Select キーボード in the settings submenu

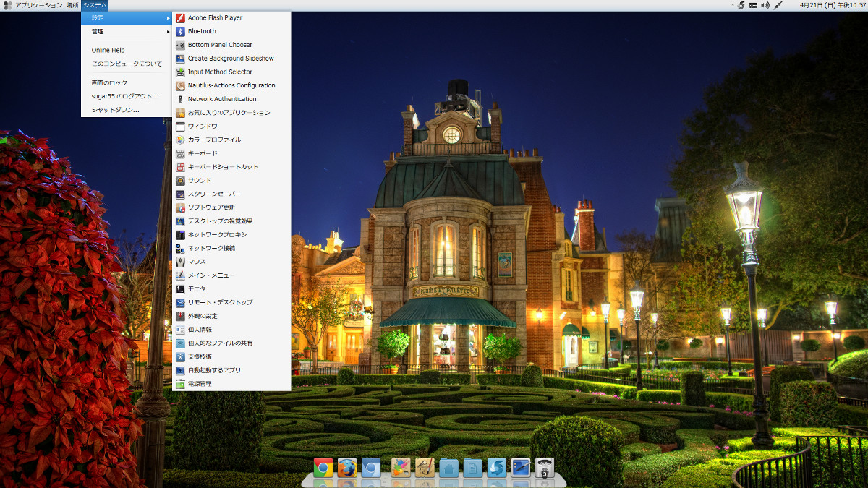(x=231, y=153)
